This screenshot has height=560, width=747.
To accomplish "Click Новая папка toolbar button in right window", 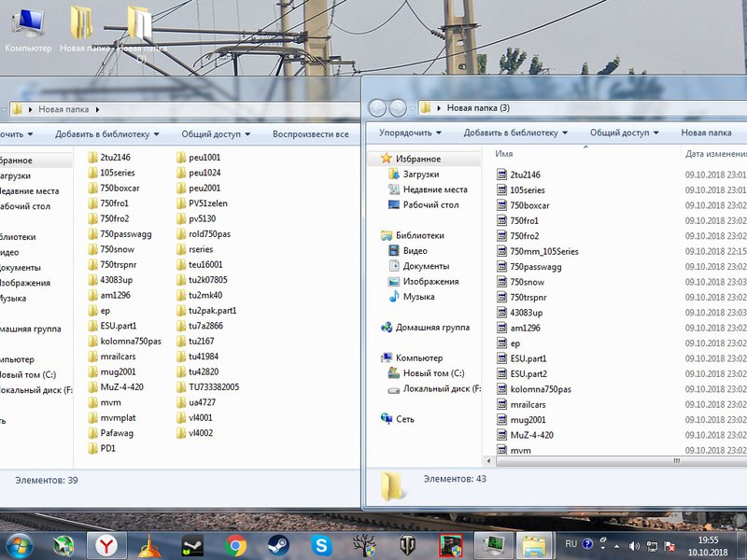I will click(x=706, y=133).
